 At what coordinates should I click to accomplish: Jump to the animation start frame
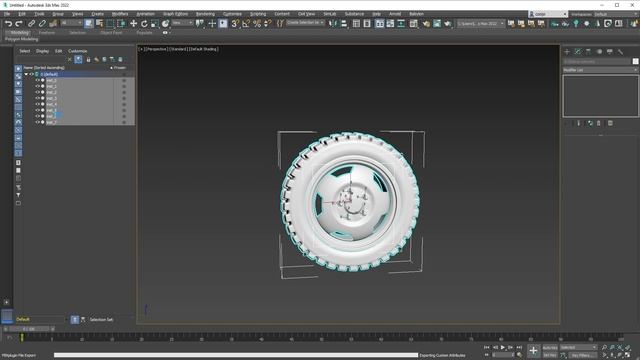pos(487,347)
